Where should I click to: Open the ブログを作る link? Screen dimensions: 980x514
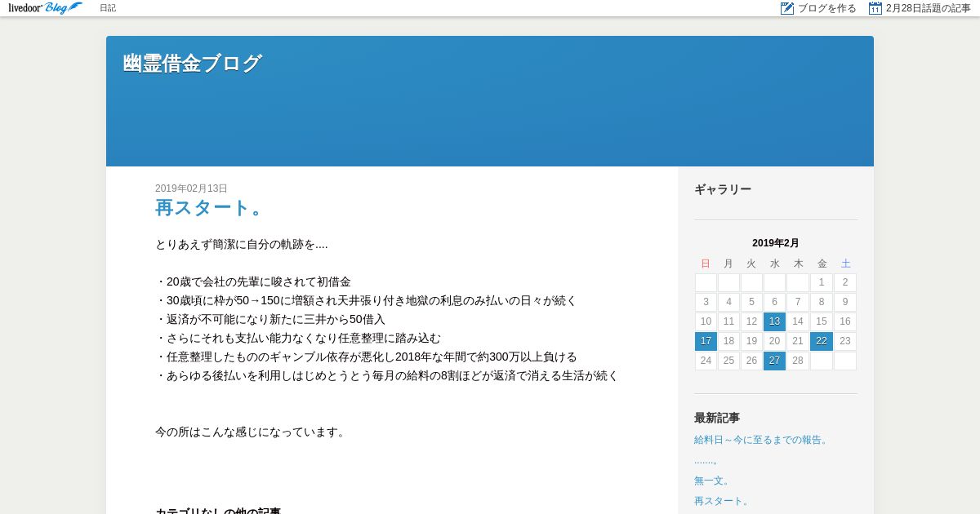tap(827, 8)
